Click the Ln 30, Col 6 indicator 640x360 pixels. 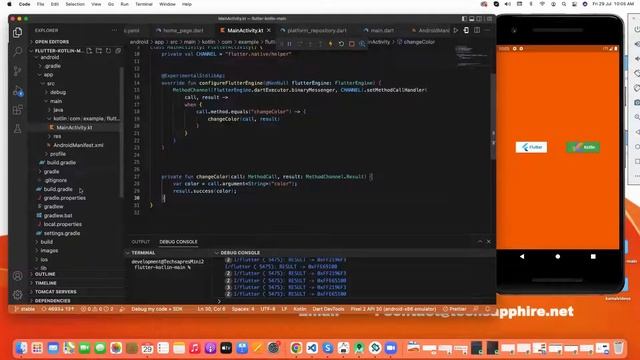tap(211, 309)
